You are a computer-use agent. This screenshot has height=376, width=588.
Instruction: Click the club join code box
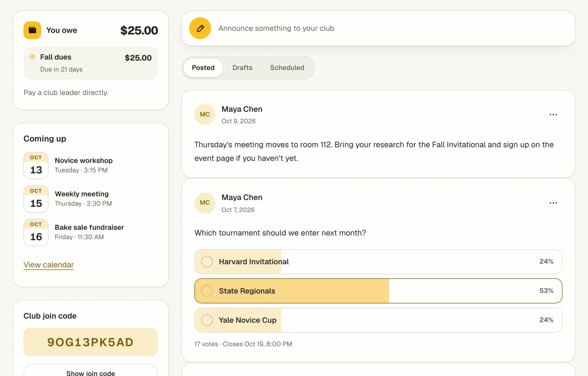pyautogui.click(x=91, y=342)
